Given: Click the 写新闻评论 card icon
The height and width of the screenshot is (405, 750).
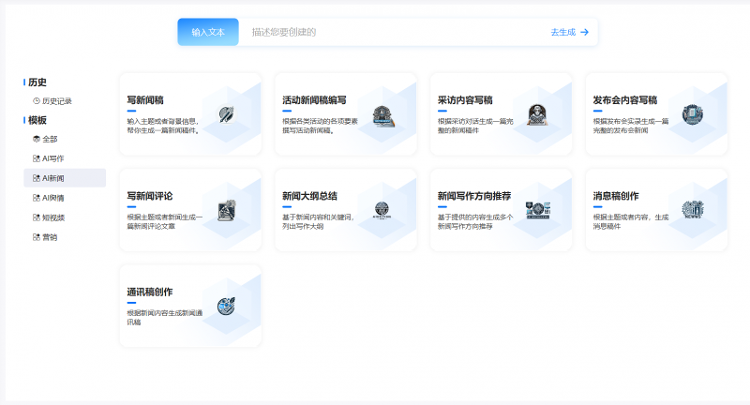Looking at the screenshot, I should (226, 210).
